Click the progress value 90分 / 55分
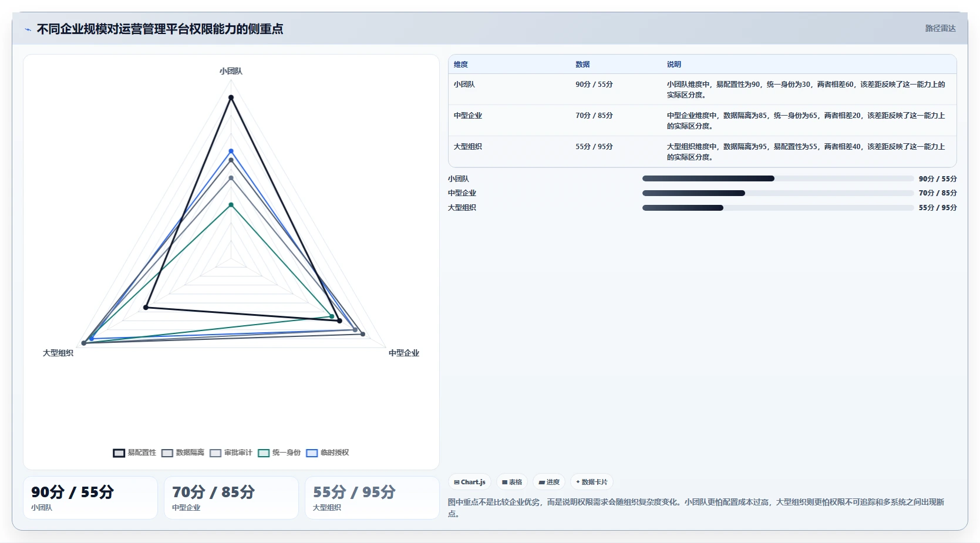 (938, 179)
